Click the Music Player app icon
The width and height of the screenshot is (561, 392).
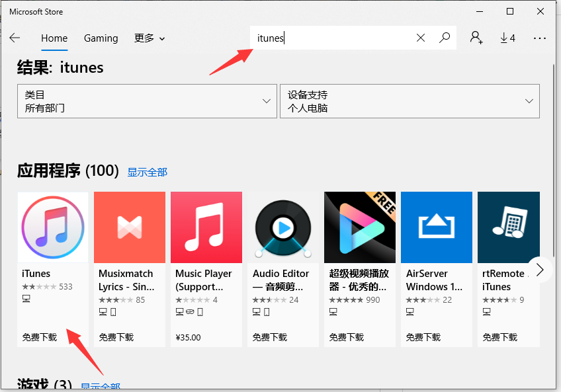[x=206, y=227]
